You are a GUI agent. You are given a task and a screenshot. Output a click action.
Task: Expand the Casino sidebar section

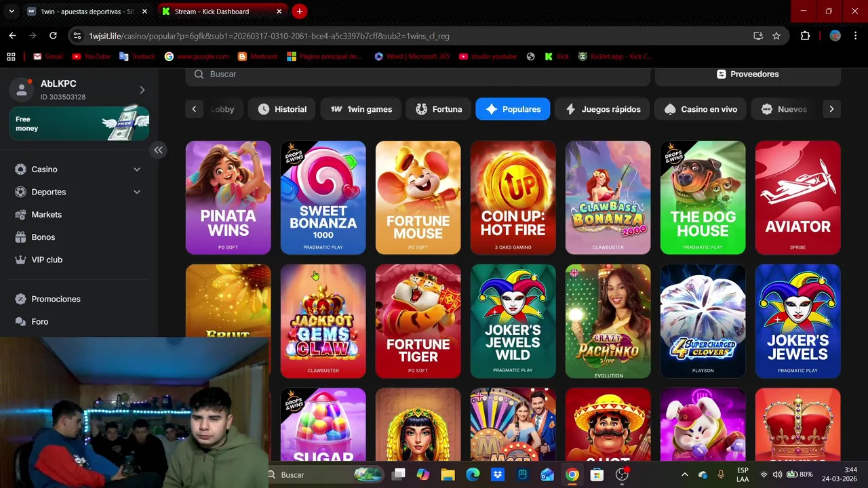tap(136, 169)
